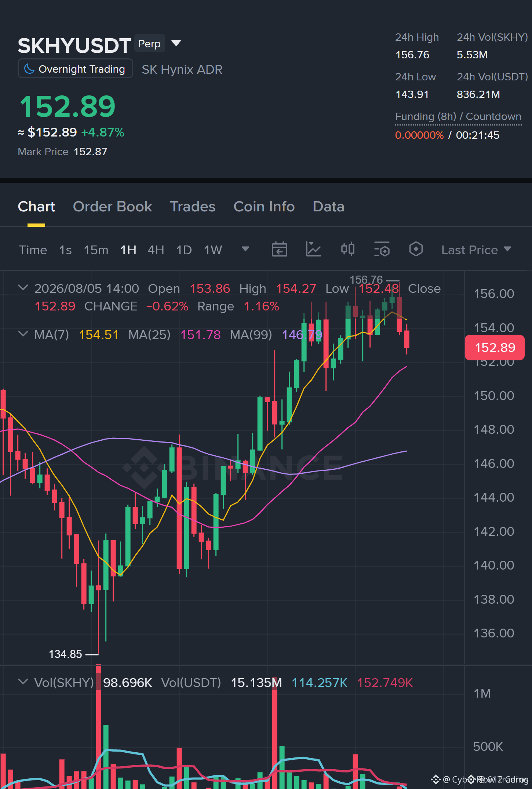
Task: Click the candle timestamp 2026/08/05 14:00
Action: [x=87, y=288]
